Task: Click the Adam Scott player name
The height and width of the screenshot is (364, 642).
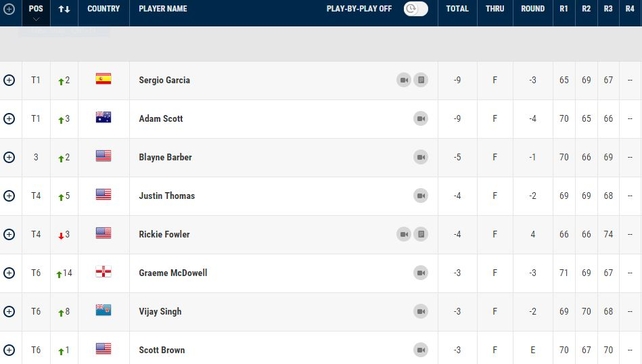Action: tap(161, 119)
